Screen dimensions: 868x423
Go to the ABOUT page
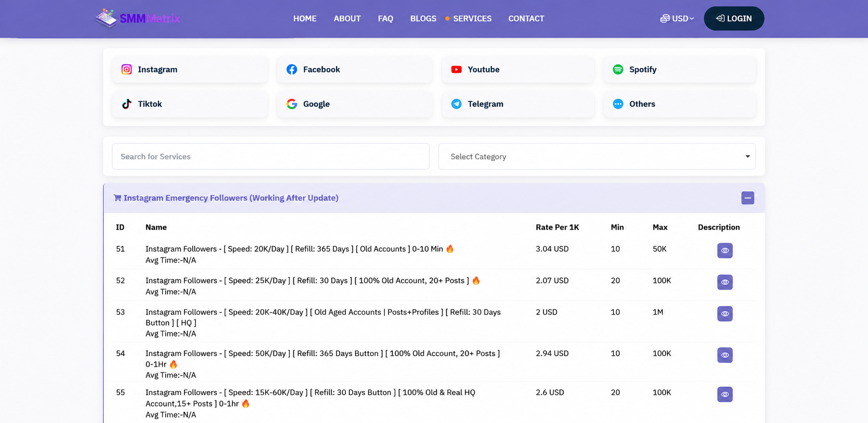[347, 18]
